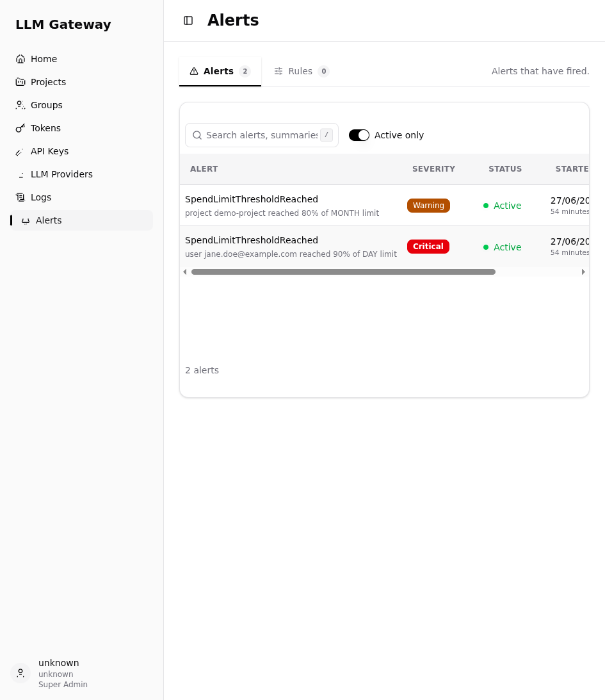Switch to the Rules tab
The height and width of the screenshot is (700, 605).
coord(302,72)
